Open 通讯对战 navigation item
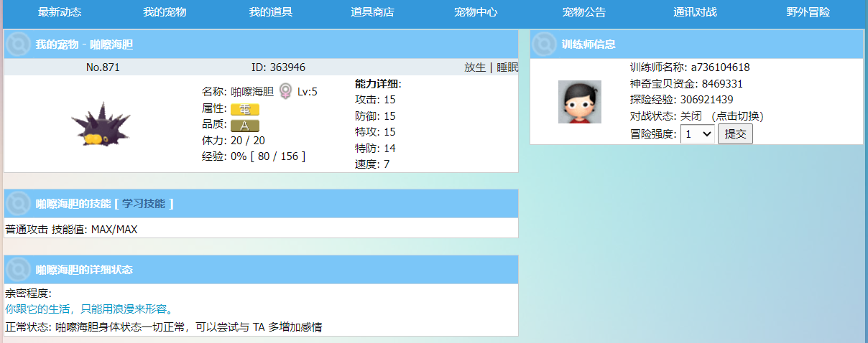Image resolution: width=868 pixels, height=343 pixels. [695, 12]
